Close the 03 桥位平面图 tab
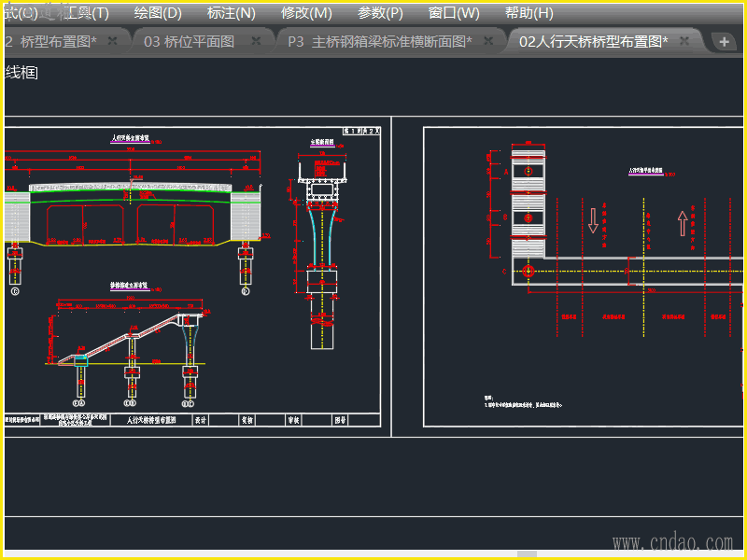This screenshot has height=560, width=747. [254, 41]
